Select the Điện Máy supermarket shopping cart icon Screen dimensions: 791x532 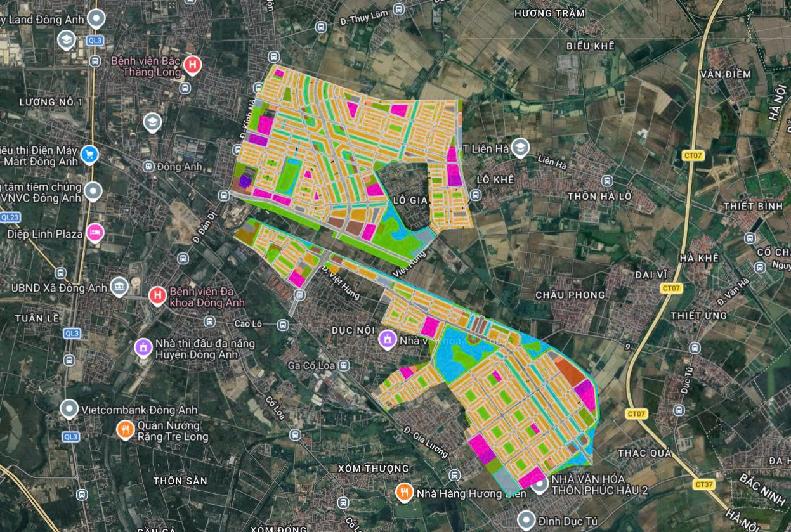pyautogui.click(x=90, y=154)
